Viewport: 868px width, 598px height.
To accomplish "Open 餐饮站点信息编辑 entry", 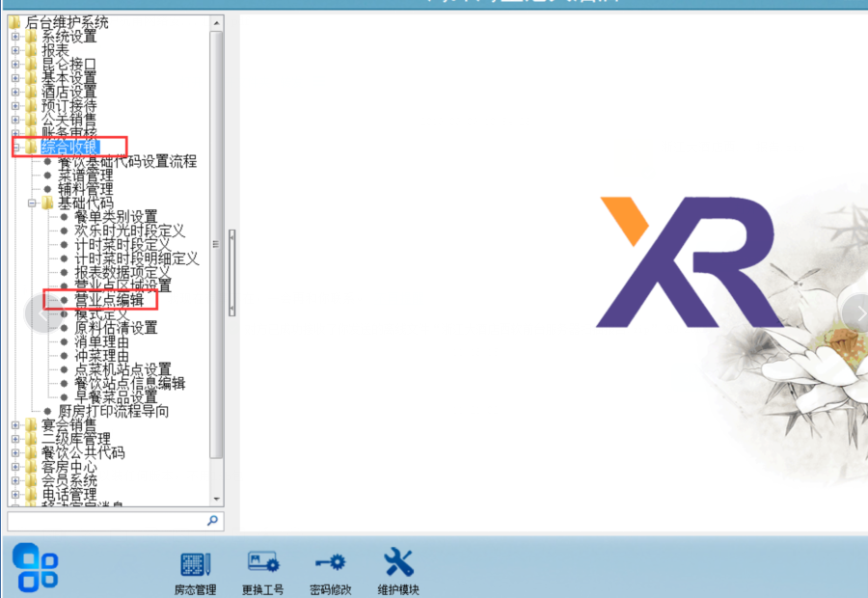I will click(x=130, y=383).
